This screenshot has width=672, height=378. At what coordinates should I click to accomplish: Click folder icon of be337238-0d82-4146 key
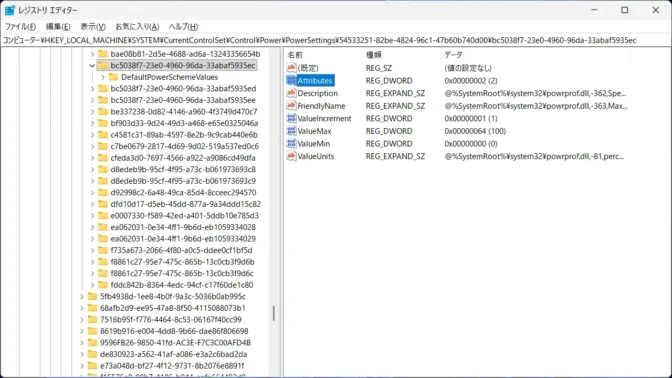point(103,111)
